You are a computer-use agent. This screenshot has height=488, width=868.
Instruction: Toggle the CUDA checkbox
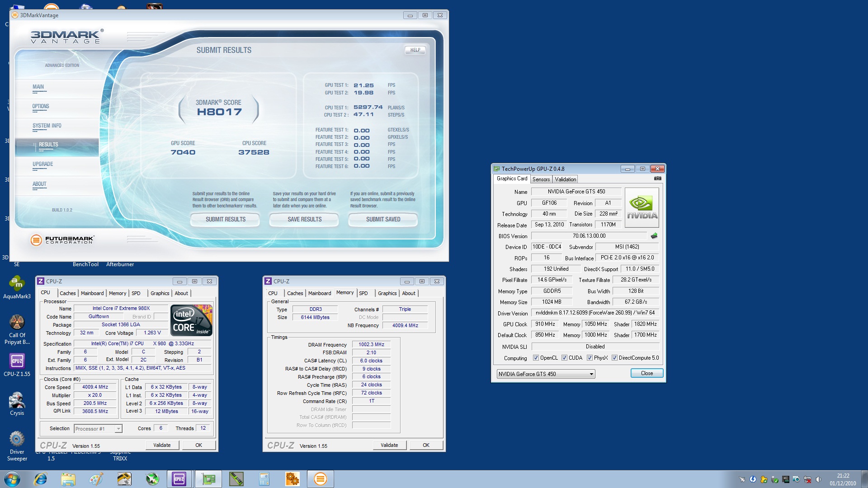click(564, 358)
